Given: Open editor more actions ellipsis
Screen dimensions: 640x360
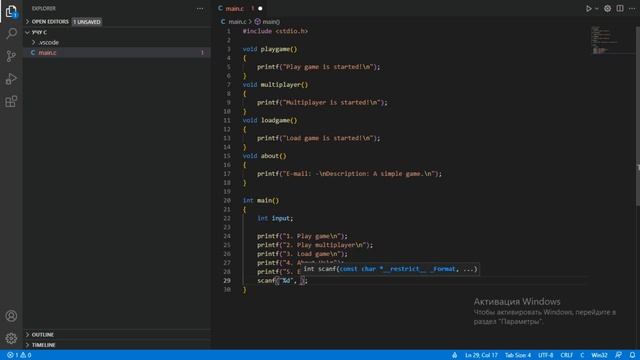Looking at the screenshot, I should tap(632, 9).
